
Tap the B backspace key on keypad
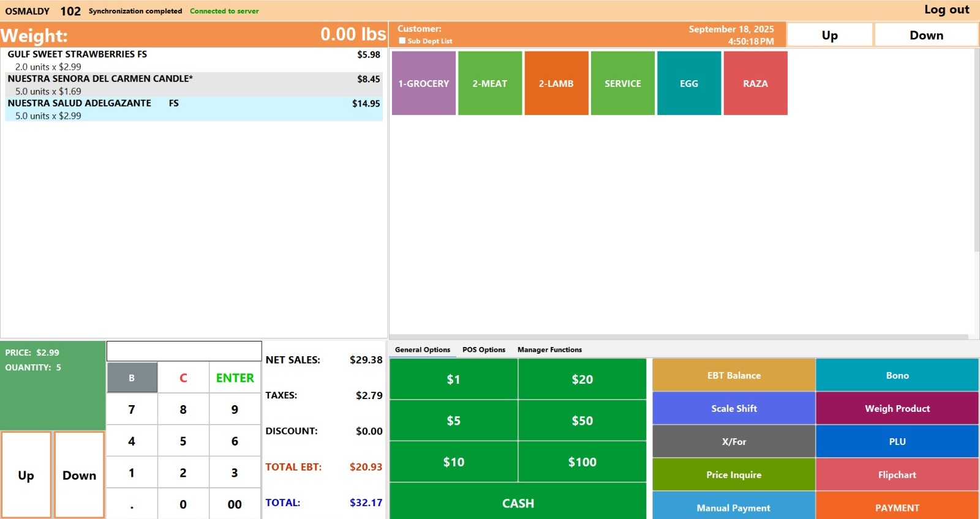[x=132, y=378]
